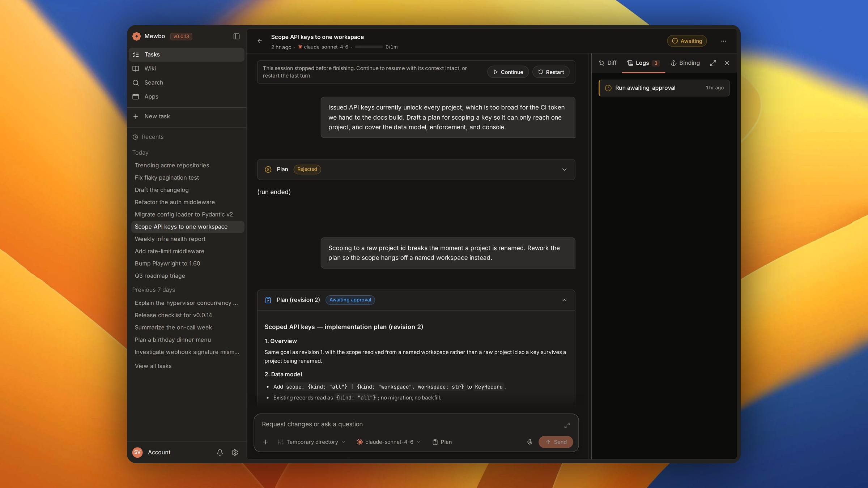
Task: Open Investigate webhook signature mismatch task
Action: point(188,352)
